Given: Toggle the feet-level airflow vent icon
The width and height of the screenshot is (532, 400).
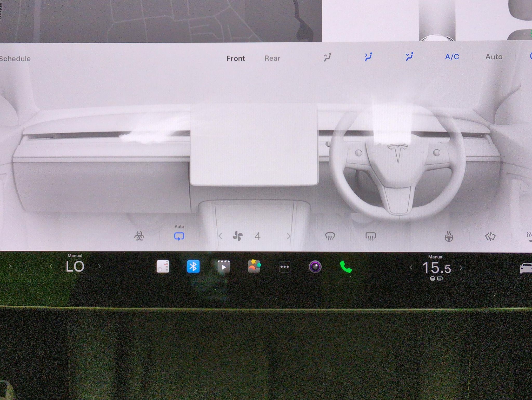Looking at the screenshot, I should (x=410, y=56).
